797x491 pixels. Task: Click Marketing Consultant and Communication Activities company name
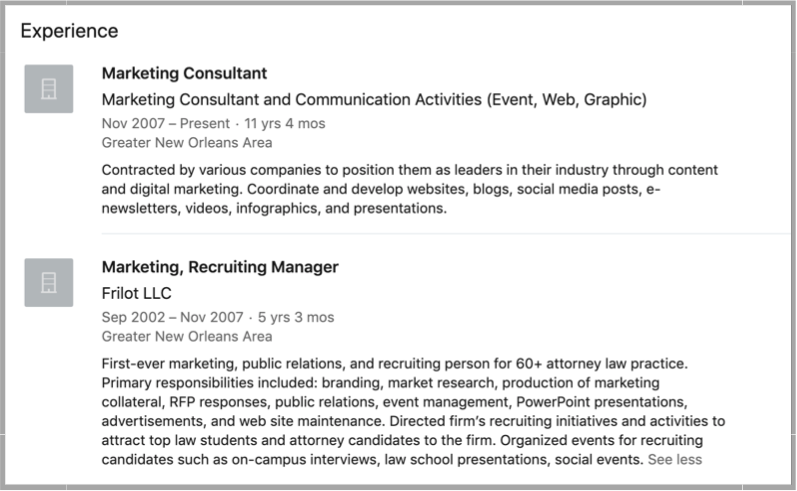(x=374, y=100)
